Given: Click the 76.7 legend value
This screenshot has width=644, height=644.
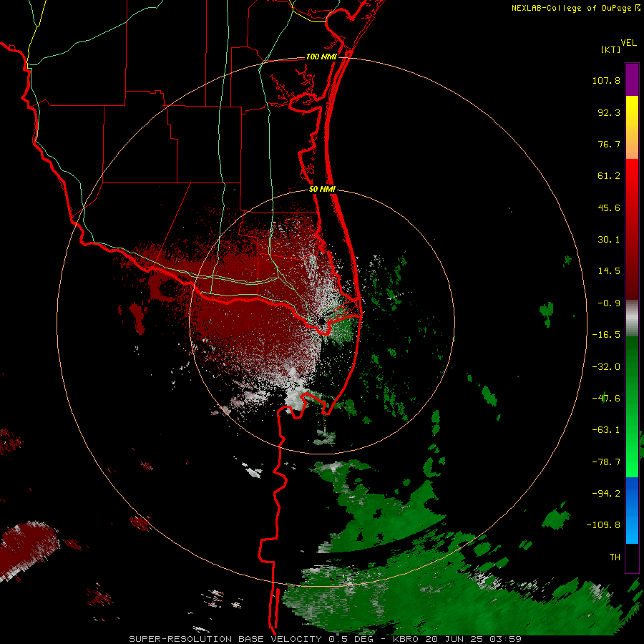Looking at the screenshot, I should click(609, 144).
